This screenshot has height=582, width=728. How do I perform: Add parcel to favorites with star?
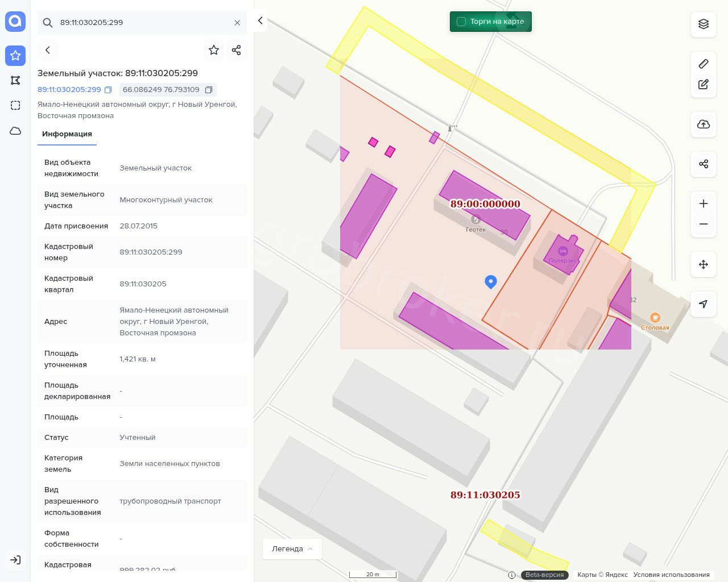[x=214, y=50]
